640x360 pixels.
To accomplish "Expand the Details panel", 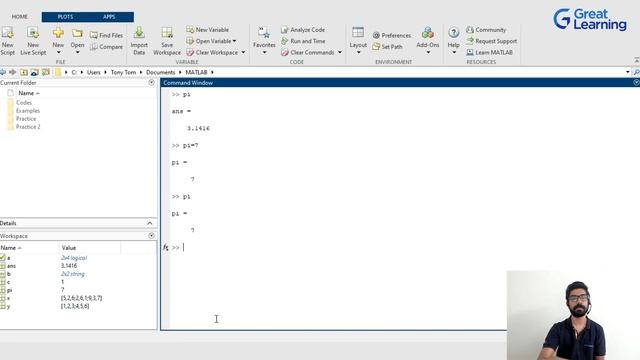I will (150, 223).
